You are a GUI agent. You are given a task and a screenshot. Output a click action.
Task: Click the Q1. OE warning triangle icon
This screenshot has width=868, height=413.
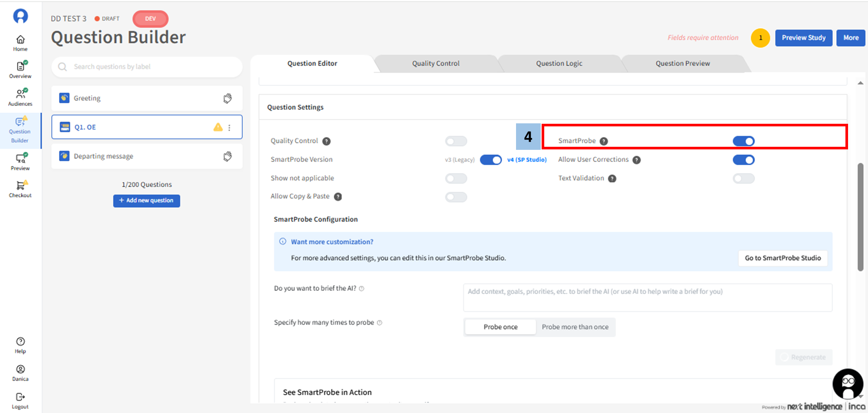(218, 127)
